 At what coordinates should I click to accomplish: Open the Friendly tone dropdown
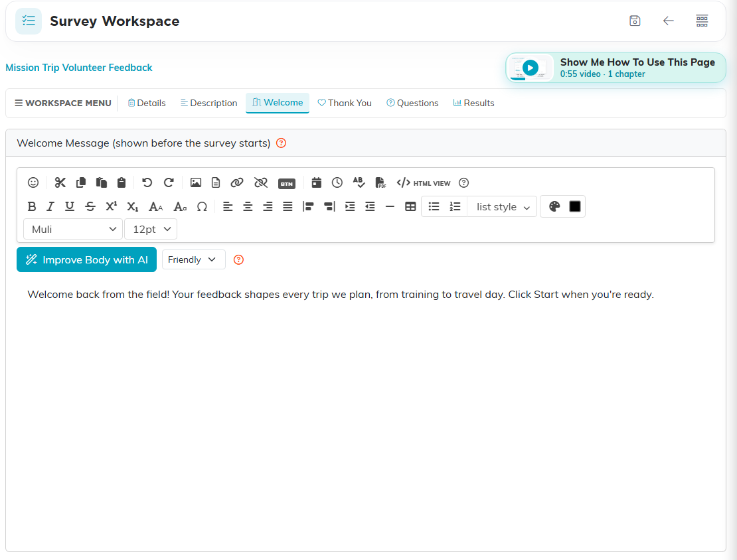194,260
